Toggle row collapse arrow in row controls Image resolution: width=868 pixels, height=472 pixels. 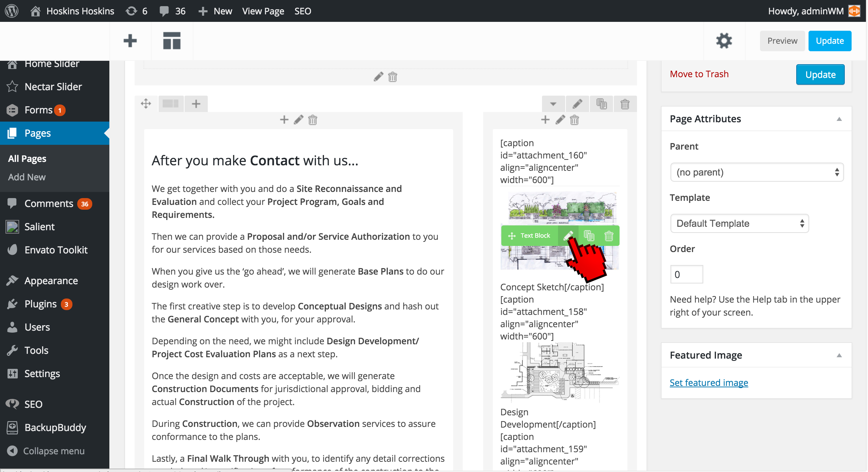click(553, 104)
